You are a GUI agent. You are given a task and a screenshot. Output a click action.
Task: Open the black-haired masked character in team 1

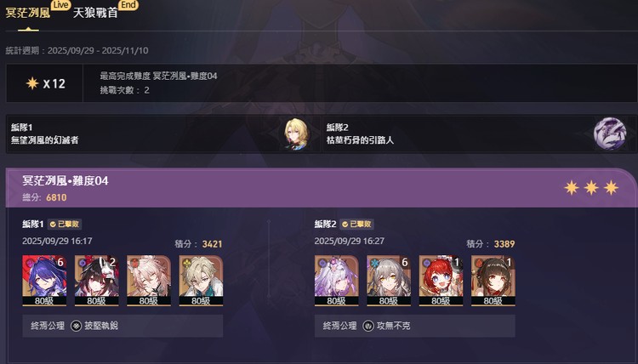[x=96, y=281]
